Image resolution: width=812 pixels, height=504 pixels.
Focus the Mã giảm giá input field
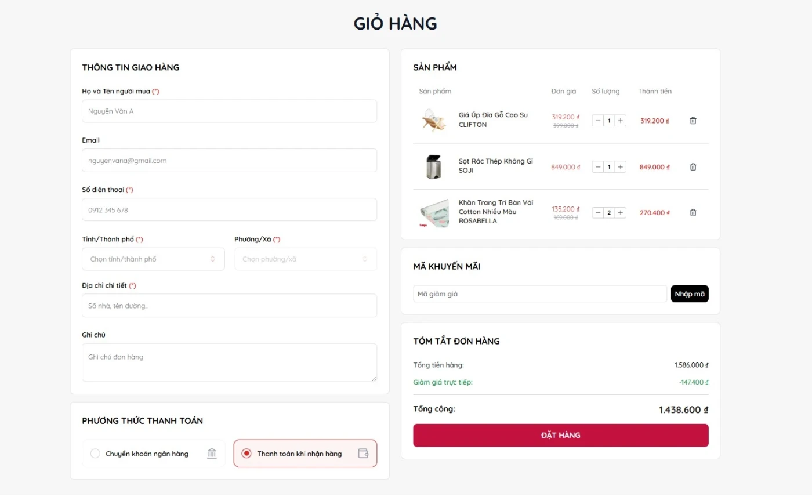click(x=539, y=294)
